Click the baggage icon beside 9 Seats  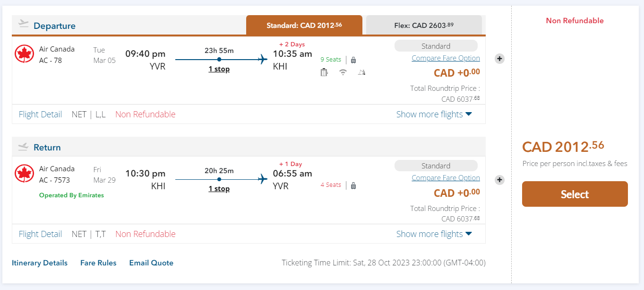click(x=353, y=60)
